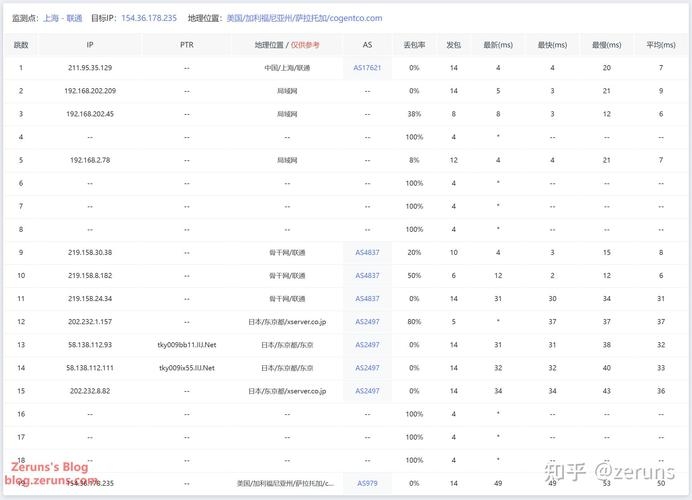The image size is (692, 500).
Task: Select the 丢包率 column header
Action: [414, 45]
